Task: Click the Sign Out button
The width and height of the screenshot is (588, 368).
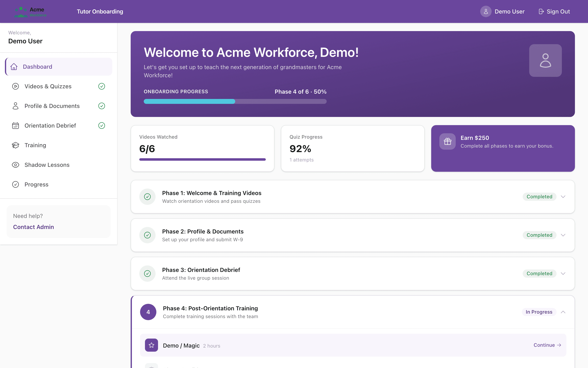Action: (x=554, y=11)
